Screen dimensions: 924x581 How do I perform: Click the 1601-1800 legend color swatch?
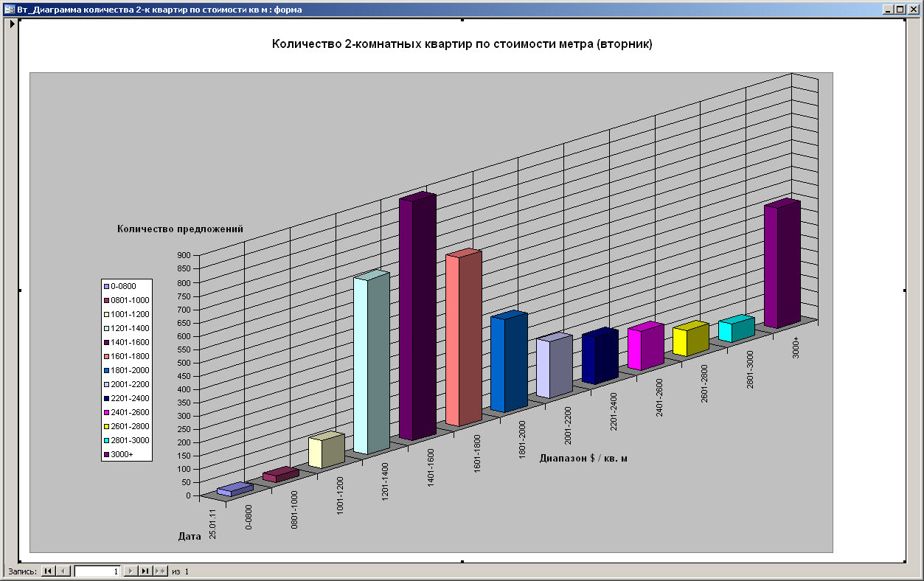pos(107,356)
